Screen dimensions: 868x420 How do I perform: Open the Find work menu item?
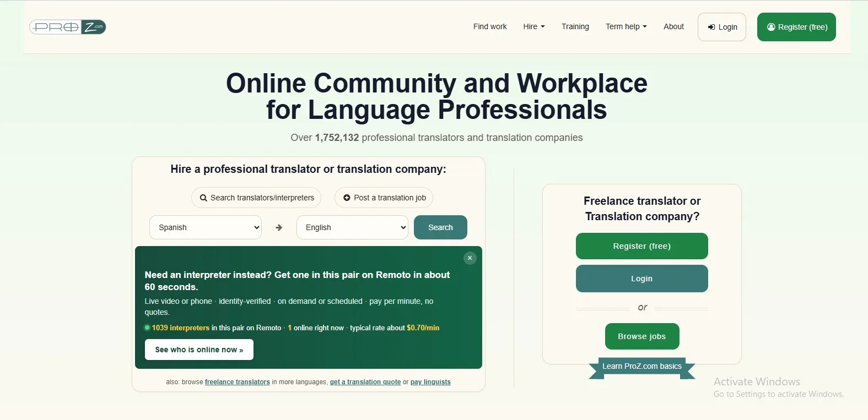click(490, 26)
